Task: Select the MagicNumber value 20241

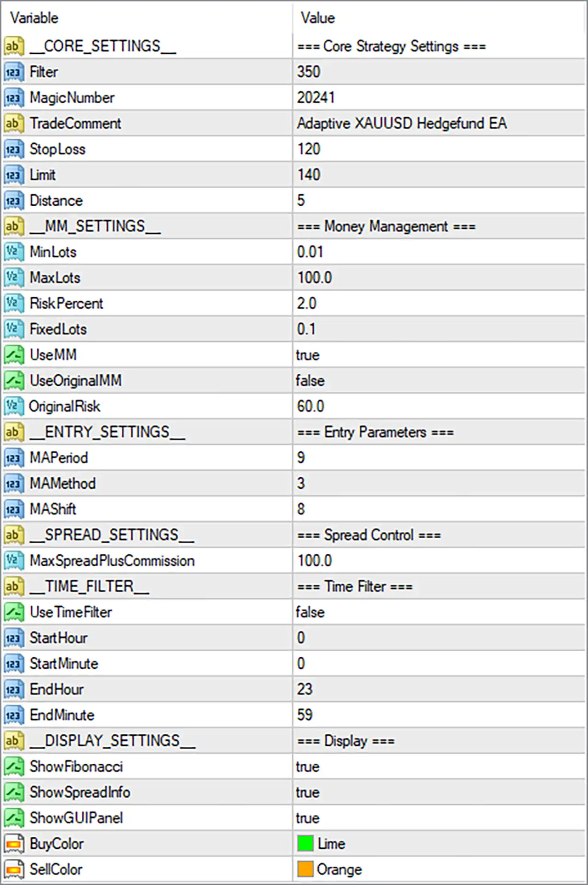Action: (316, 98)
